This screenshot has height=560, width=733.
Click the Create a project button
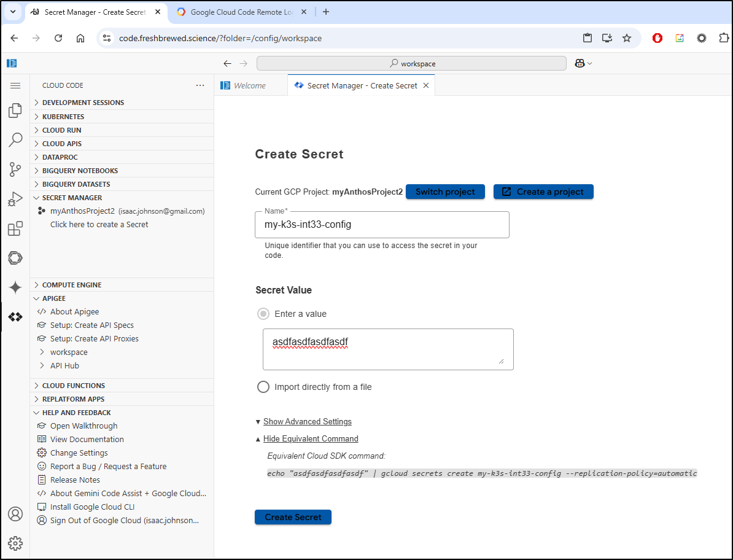click(x=543, y=192)
